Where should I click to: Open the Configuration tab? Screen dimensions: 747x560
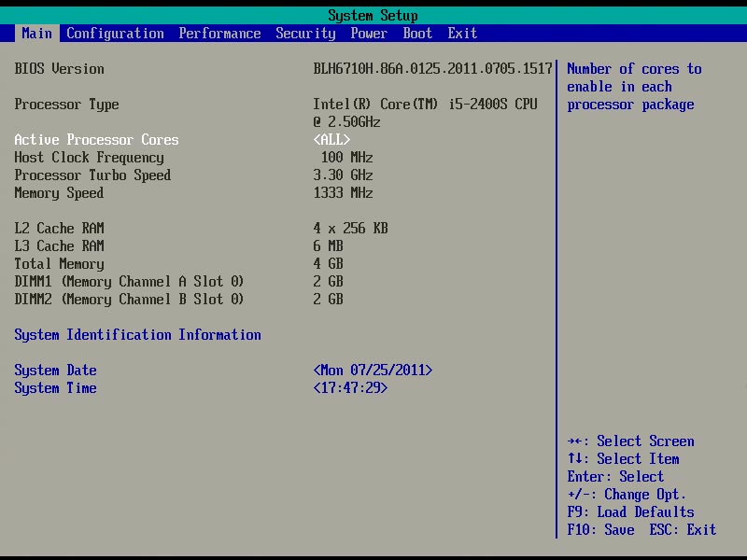(x=115, y=34)
